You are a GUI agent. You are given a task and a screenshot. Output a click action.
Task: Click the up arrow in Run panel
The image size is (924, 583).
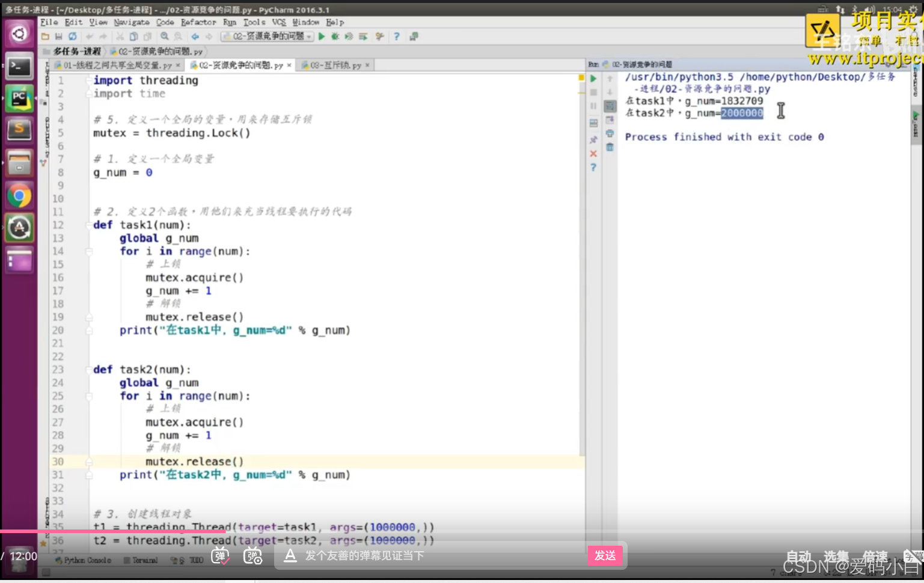(x=610, y=79)
